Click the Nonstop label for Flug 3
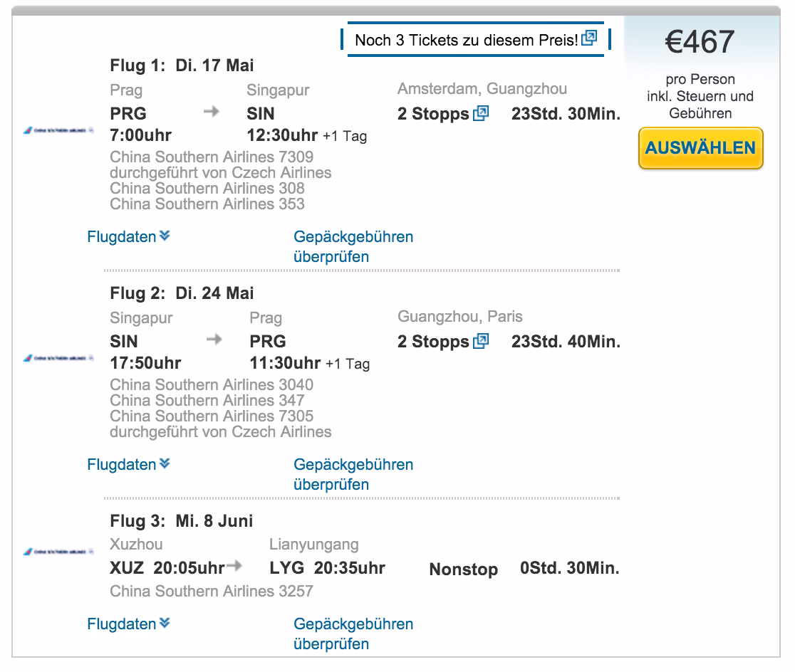Screen dimensions: 795x672 [x=463, y=569]
